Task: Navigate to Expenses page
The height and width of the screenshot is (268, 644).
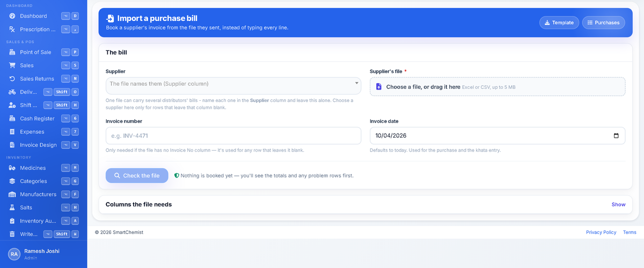Action: [x=43, y=132]
